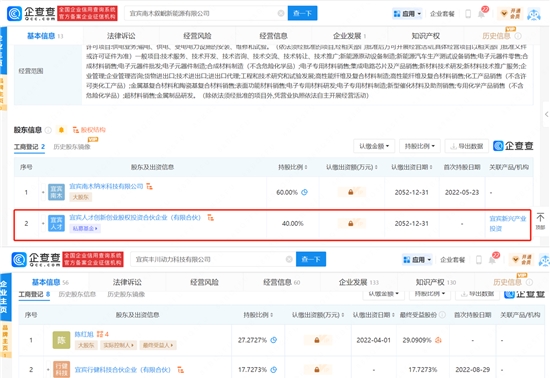Click the Qichacha logo in the lower page
Screen dimensions: 550x378
(x=36, y=259)
